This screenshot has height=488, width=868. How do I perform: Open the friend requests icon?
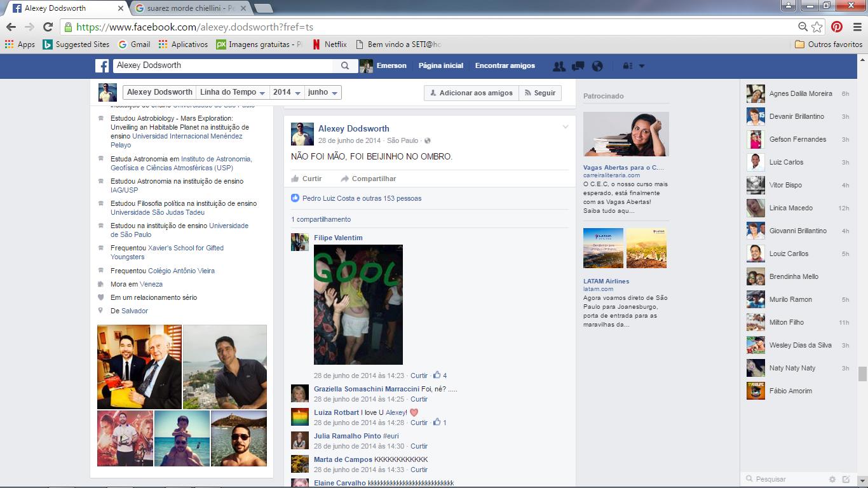click(559, 66)
